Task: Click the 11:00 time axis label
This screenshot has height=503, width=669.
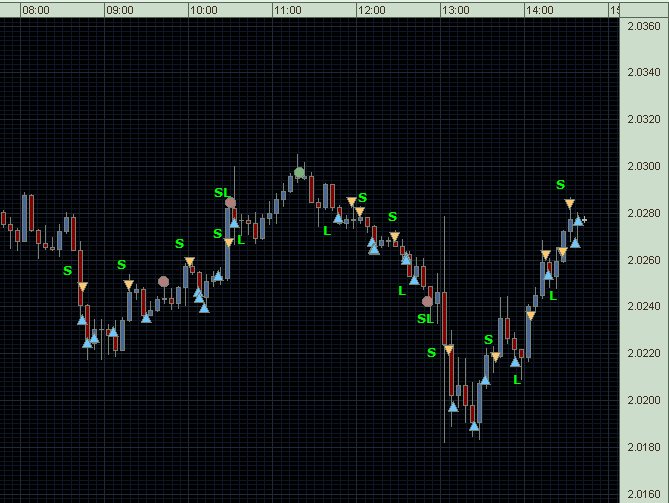Action: (288, 10)
